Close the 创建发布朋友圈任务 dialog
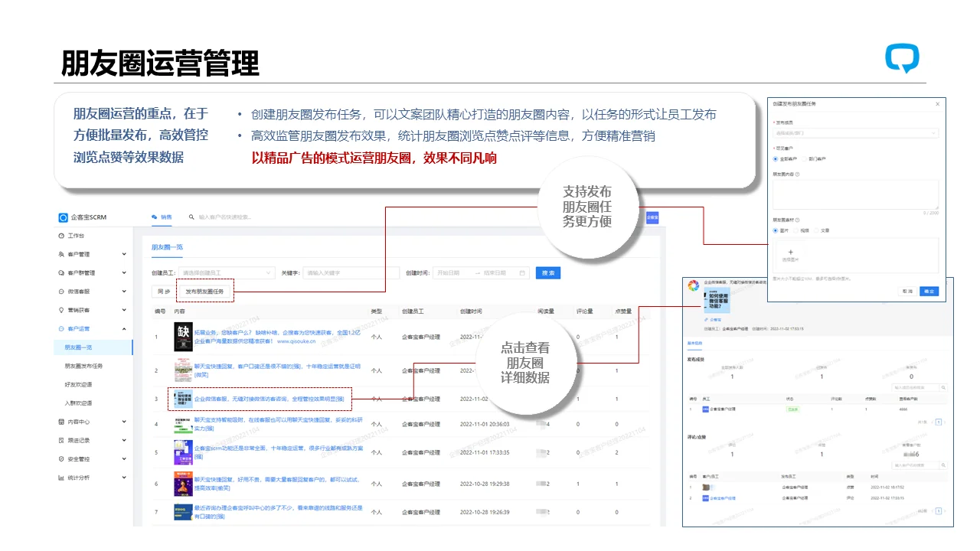Image resolution: width=980 pixels, height=551 pixels. click(937, 103)
